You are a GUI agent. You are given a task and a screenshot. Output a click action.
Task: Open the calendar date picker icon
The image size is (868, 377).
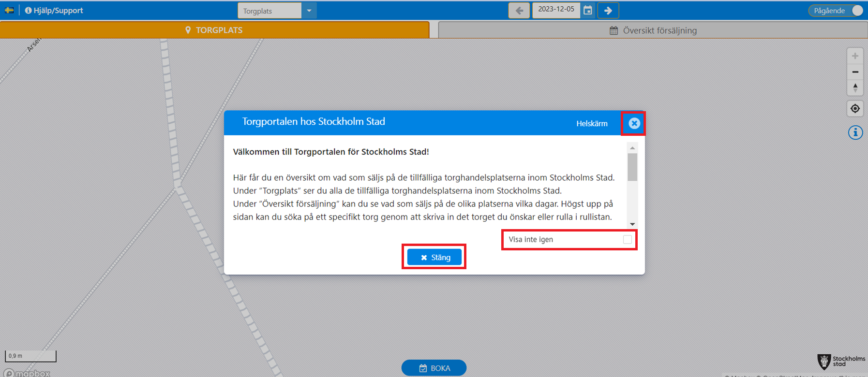pos(588,11)
